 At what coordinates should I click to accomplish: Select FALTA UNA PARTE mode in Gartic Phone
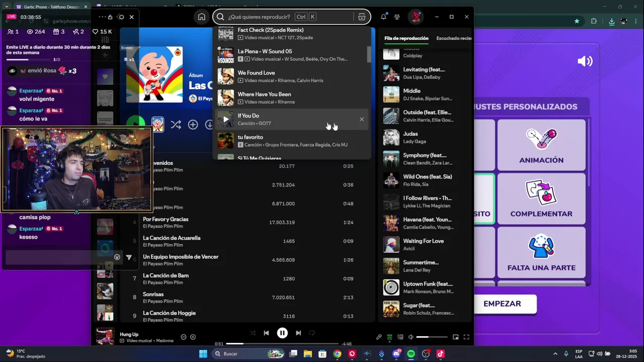[541, 253]
